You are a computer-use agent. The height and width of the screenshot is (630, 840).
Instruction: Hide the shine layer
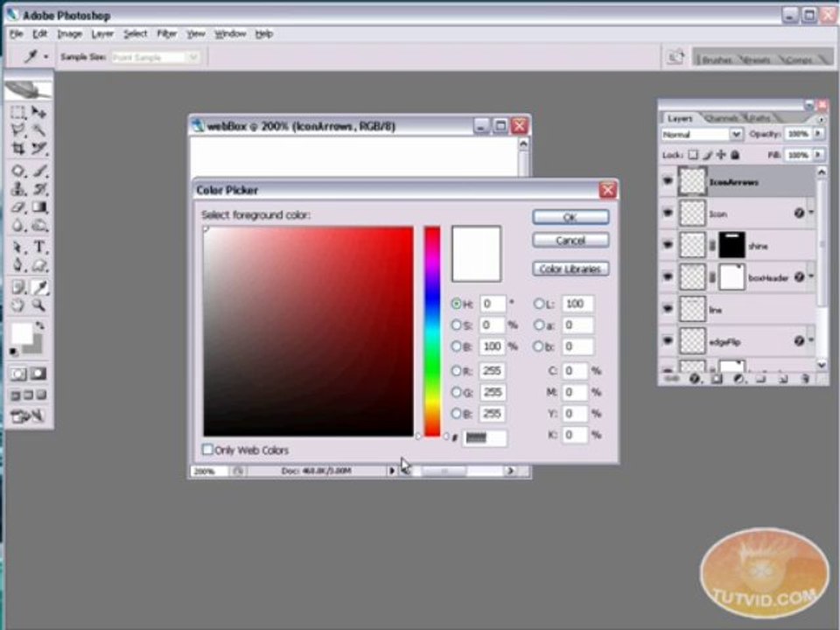pos(668,245)
